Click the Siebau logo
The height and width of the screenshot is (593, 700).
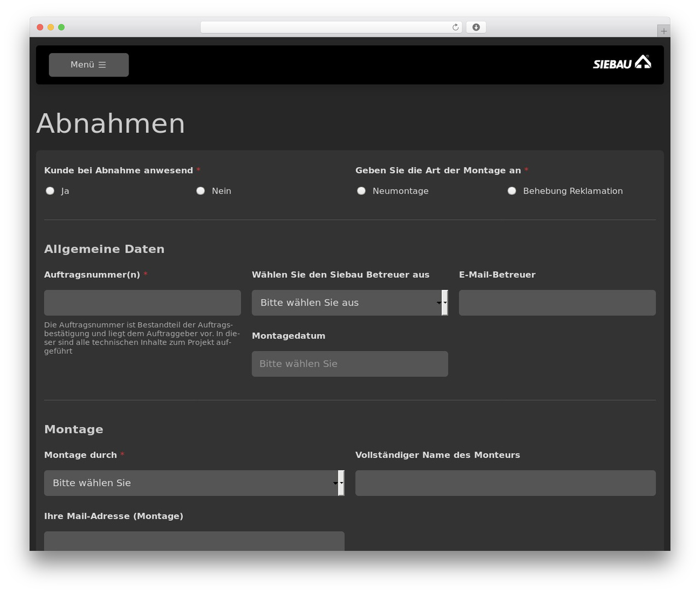pyautogui.click(x=622, y=63)
